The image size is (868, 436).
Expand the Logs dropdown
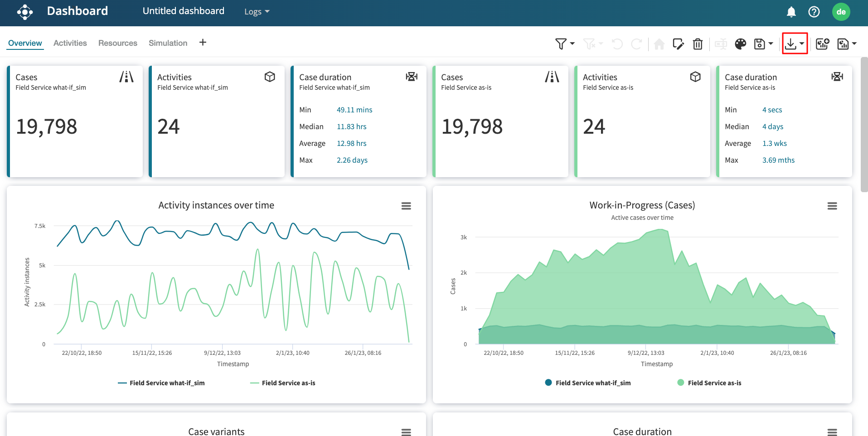click(x=257, y=12)
